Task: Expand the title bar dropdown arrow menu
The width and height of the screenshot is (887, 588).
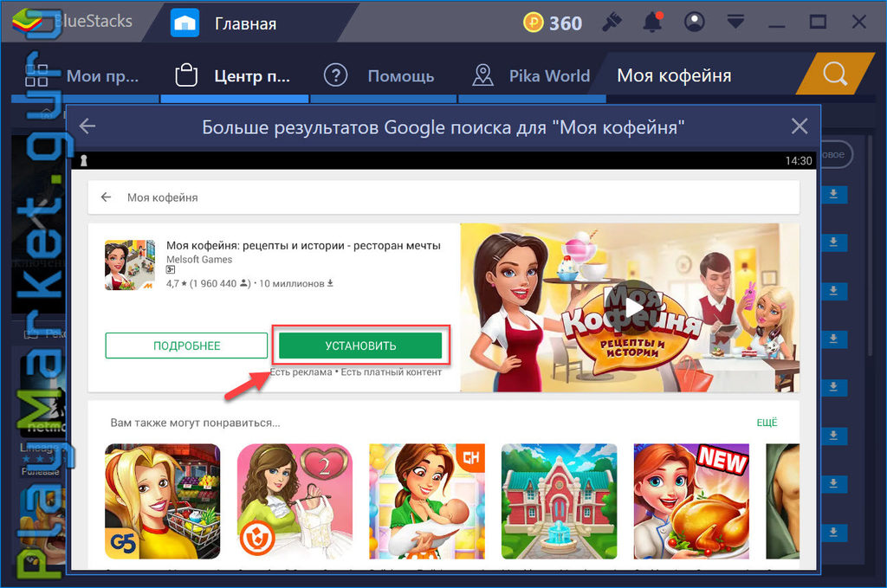Action: (735, 22)
